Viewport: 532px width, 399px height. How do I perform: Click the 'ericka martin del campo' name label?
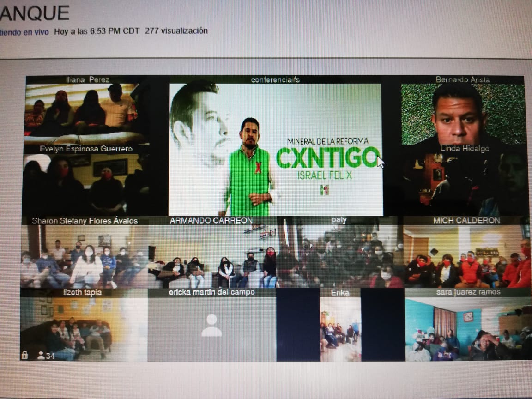(x=212, y=292)
